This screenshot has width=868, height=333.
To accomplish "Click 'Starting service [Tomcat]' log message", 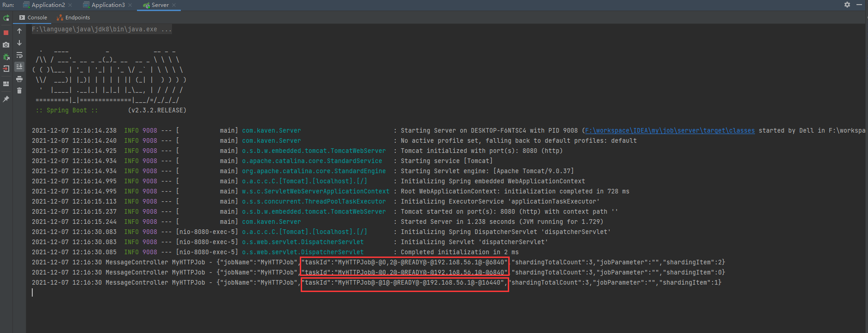I will (x=446, y=161).
